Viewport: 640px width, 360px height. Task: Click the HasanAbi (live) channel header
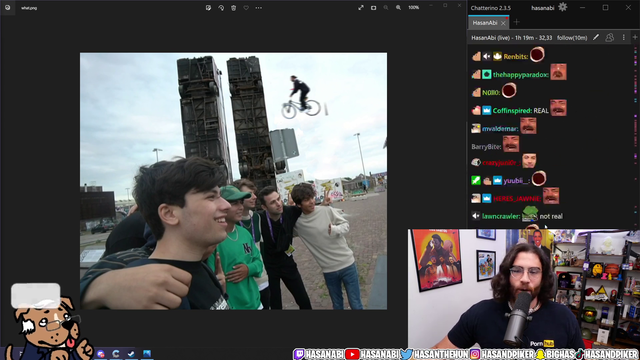coord(512,38)
